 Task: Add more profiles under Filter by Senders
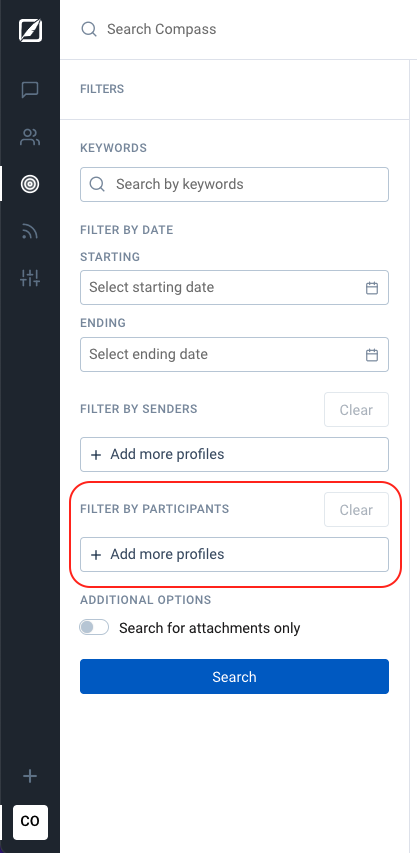pyautogui.click(x=234, y=454)
